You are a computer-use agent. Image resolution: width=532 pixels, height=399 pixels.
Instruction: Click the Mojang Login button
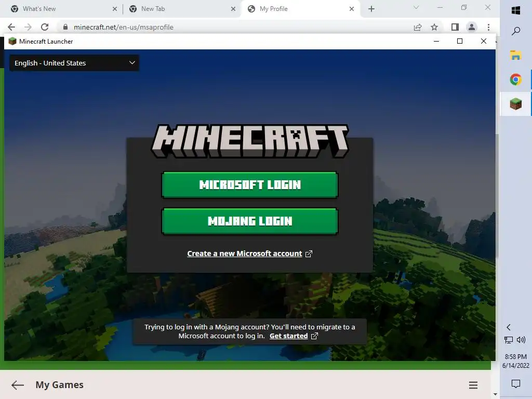point(250,221)
